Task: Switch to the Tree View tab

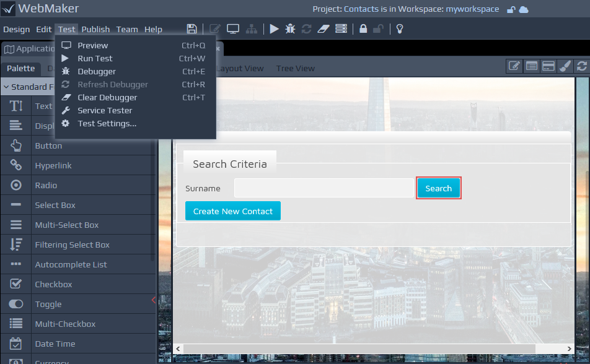Action: (296, 69)
